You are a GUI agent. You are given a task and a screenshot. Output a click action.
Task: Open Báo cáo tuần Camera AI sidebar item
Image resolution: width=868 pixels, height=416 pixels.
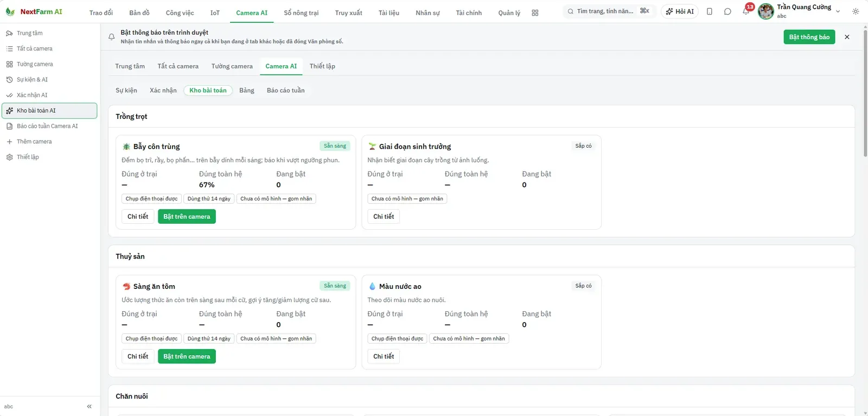tap(50, 126)
